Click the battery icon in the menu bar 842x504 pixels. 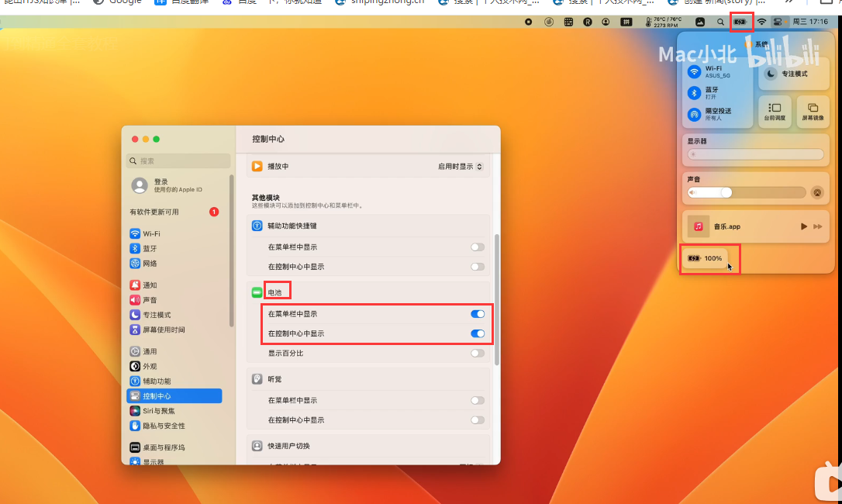point(740,22)
